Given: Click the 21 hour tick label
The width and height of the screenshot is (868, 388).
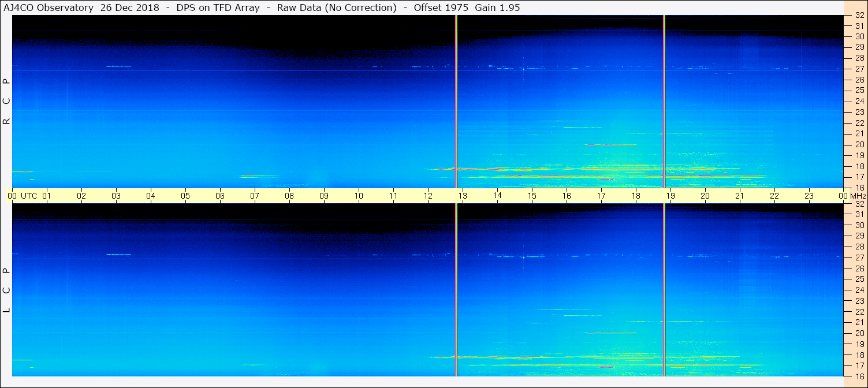Looking at the screenshot, I should point(740,196).
